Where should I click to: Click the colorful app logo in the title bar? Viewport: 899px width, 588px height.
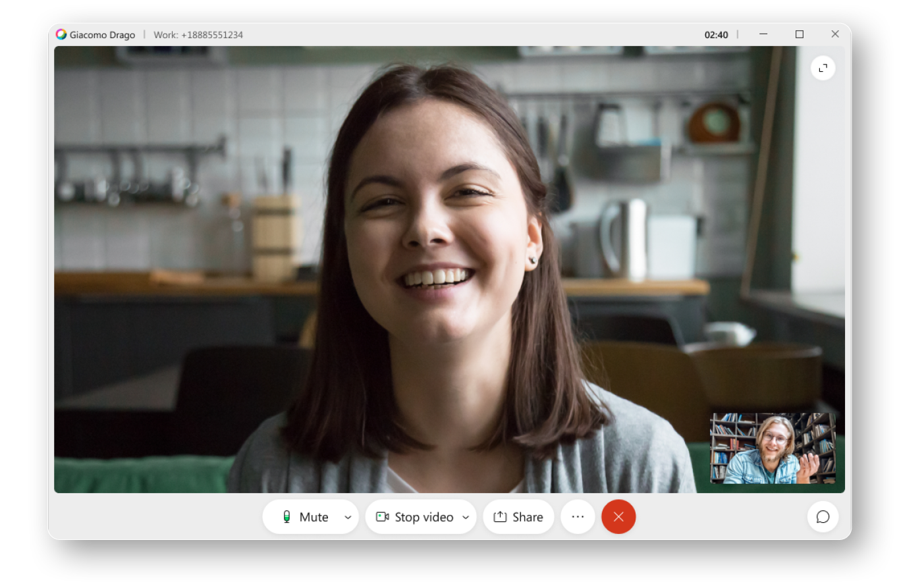63,34
